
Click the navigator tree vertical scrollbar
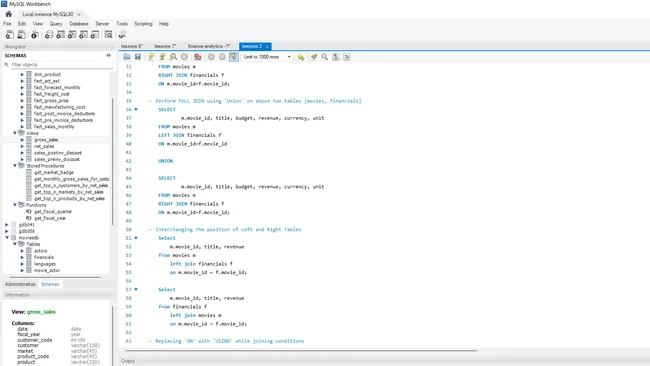pos(112,162)
